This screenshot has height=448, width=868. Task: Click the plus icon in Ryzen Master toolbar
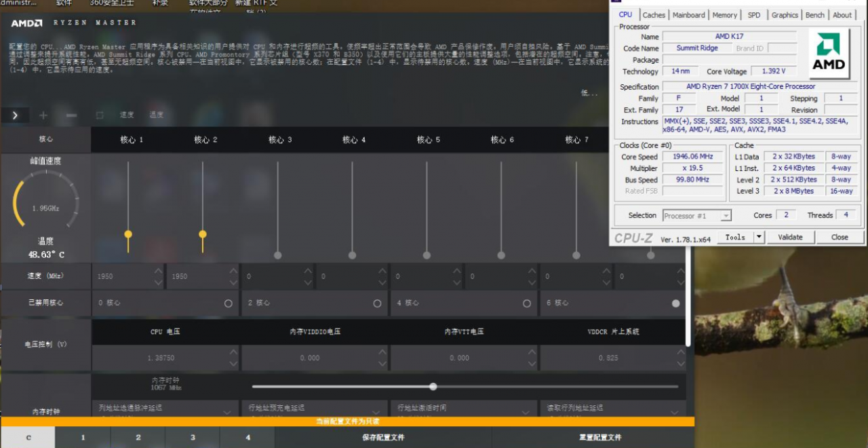(43, 115)
